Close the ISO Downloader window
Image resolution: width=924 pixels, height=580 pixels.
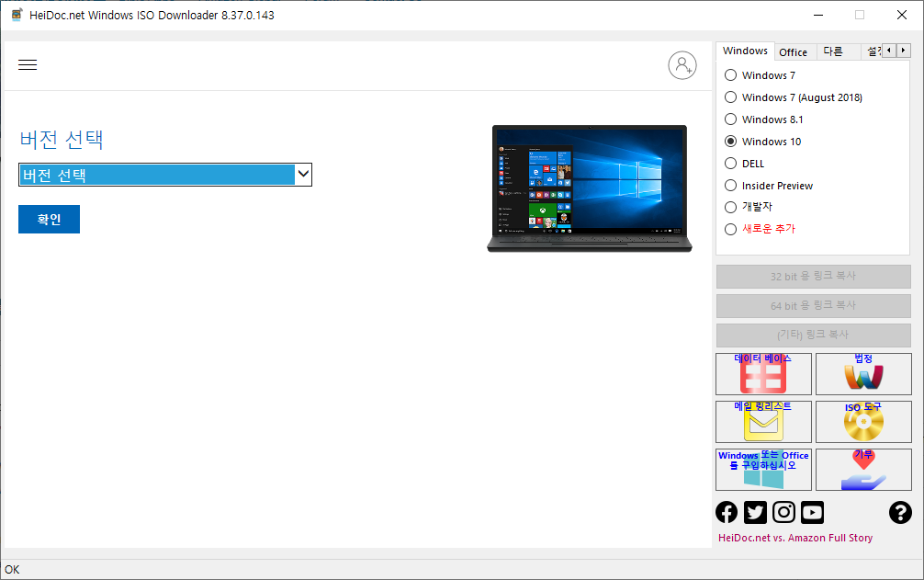click(902, 15)
